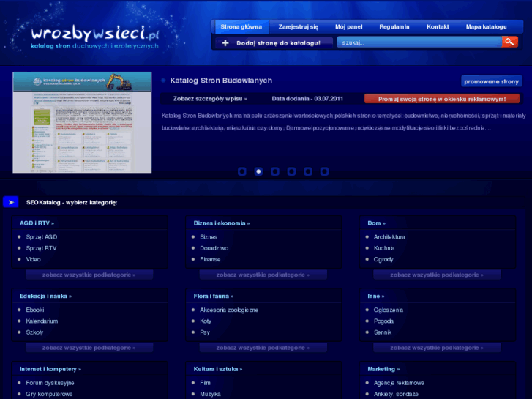
Task: Click the Ogrody subcategory
Action: click(x=383, y=259)
